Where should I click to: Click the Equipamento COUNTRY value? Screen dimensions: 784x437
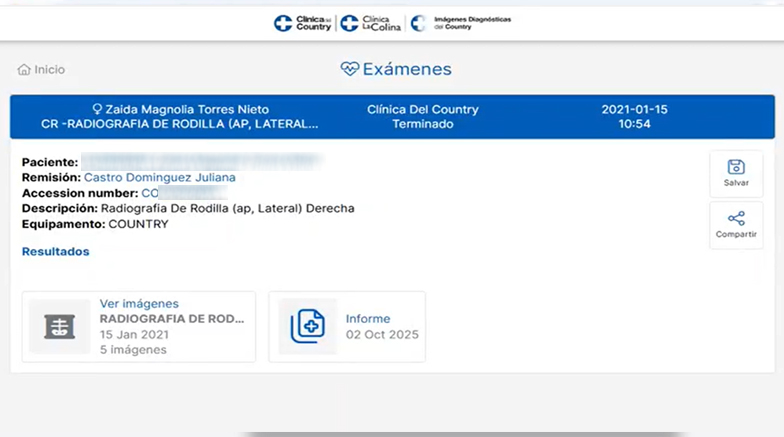138,224
